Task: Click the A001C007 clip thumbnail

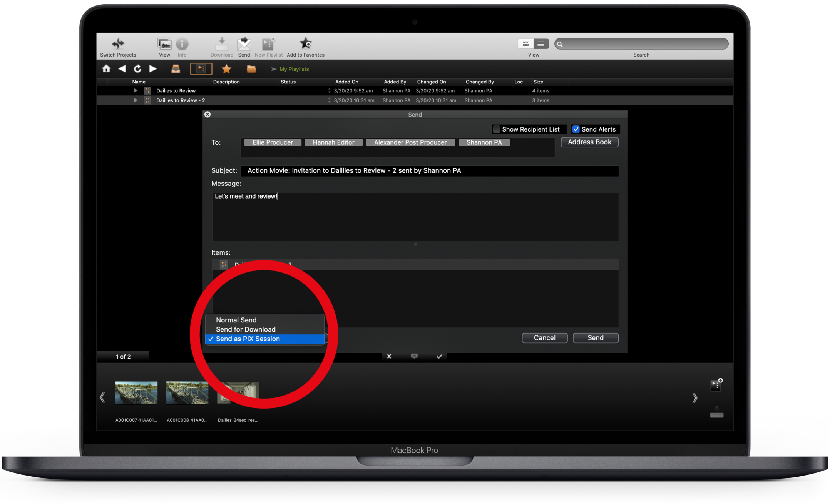Action: click(136, 393)
